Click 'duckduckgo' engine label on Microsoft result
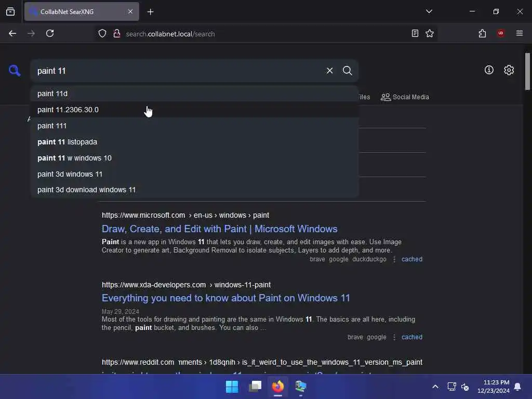Screen dimensions: 532x399 369,259
